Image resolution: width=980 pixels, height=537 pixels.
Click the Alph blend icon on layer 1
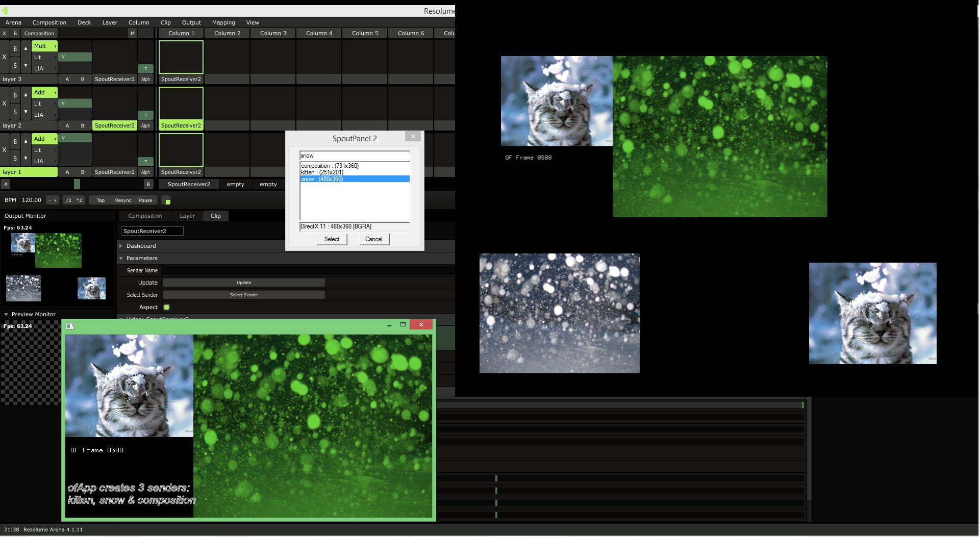[146, 172]
